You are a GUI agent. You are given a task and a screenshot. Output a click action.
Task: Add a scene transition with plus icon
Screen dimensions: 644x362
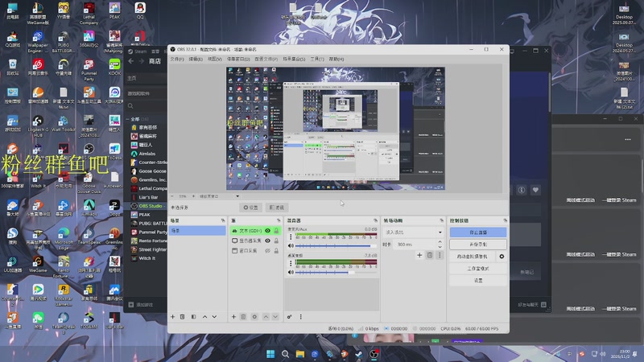419,255
